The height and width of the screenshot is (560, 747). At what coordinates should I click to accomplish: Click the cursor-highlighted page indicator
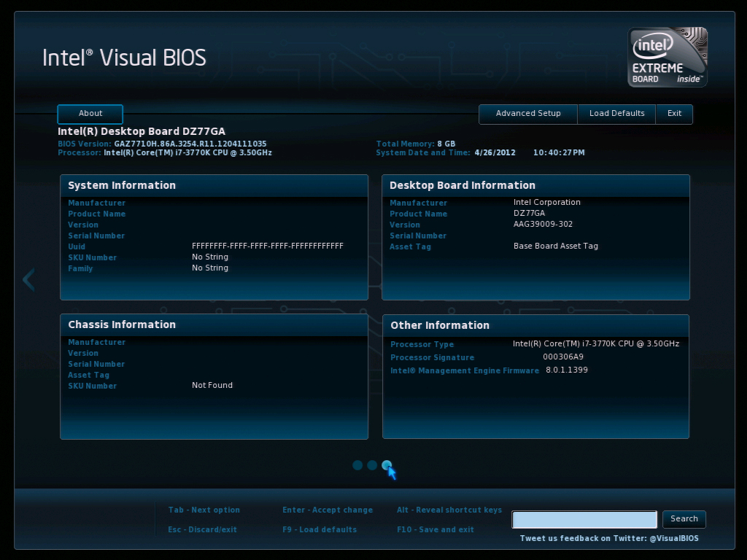click(x=387, y=465)
